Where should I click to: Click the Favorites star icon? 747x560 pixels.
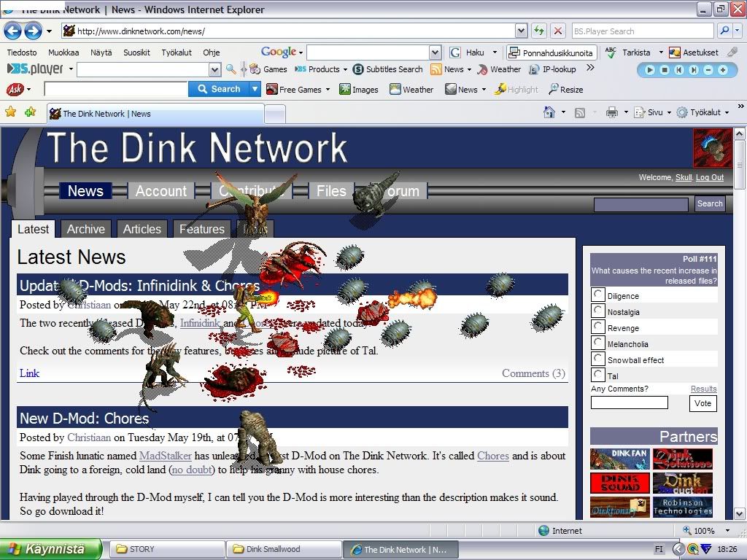(x=11, y=112)
